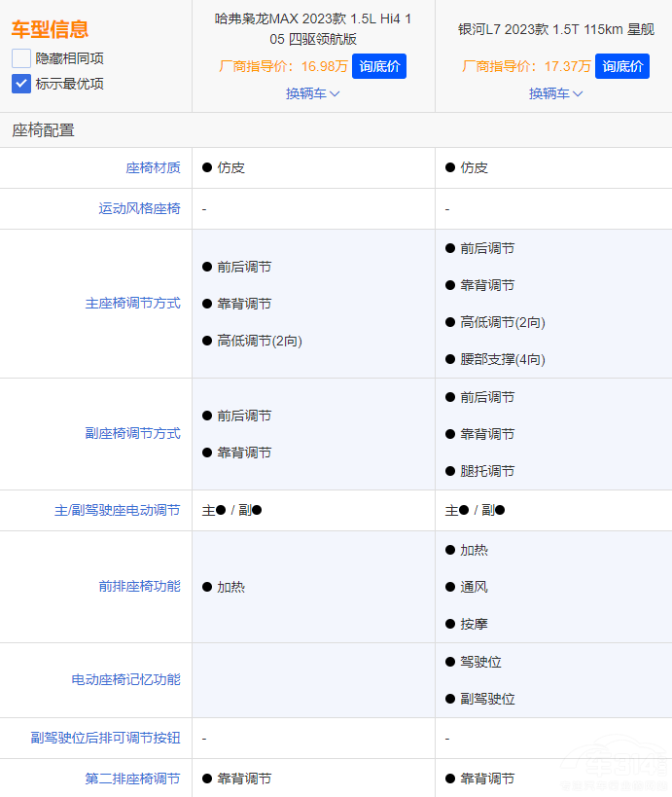The width and height of the screenshot is (672, 797).
Task: Check the 隐藏相同项 checkbox
Action: (21, 58)
